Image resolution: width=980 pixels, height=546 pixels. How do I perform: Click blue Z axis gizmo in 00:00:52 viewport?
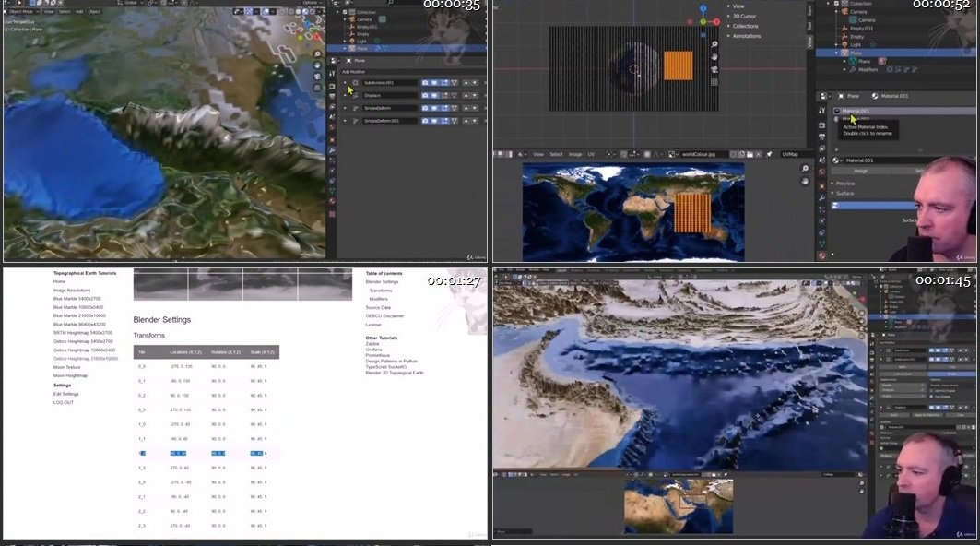tap(703, 8)
